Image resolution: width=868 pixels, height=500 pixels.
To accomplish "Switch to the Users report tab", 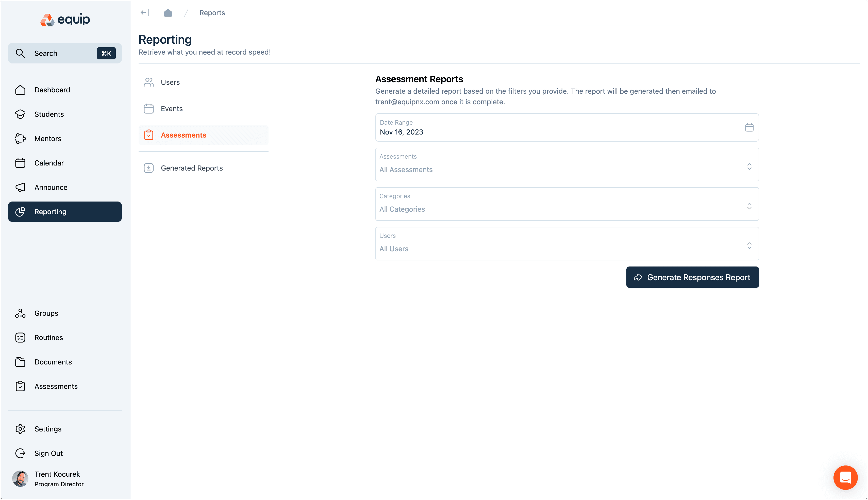I will coord(170,82).
